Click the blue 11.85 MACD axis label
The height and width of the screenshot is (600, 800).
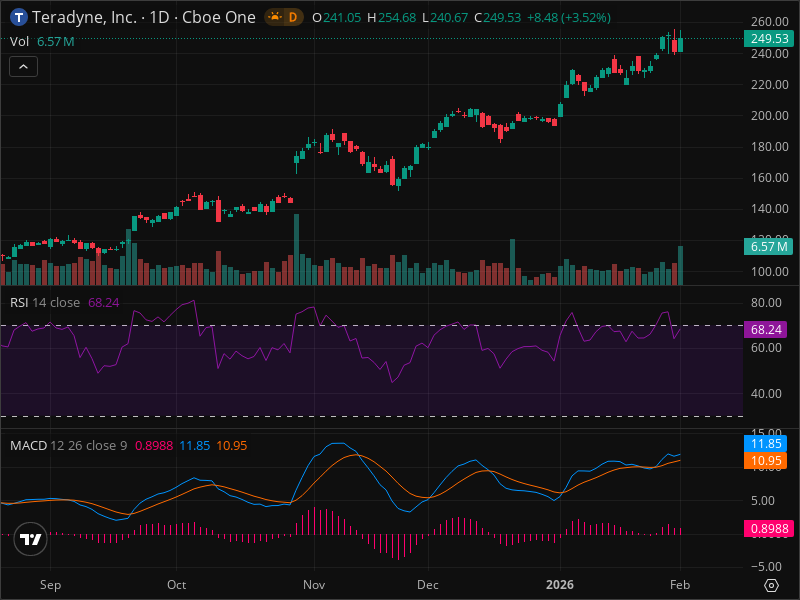point(765,444)
